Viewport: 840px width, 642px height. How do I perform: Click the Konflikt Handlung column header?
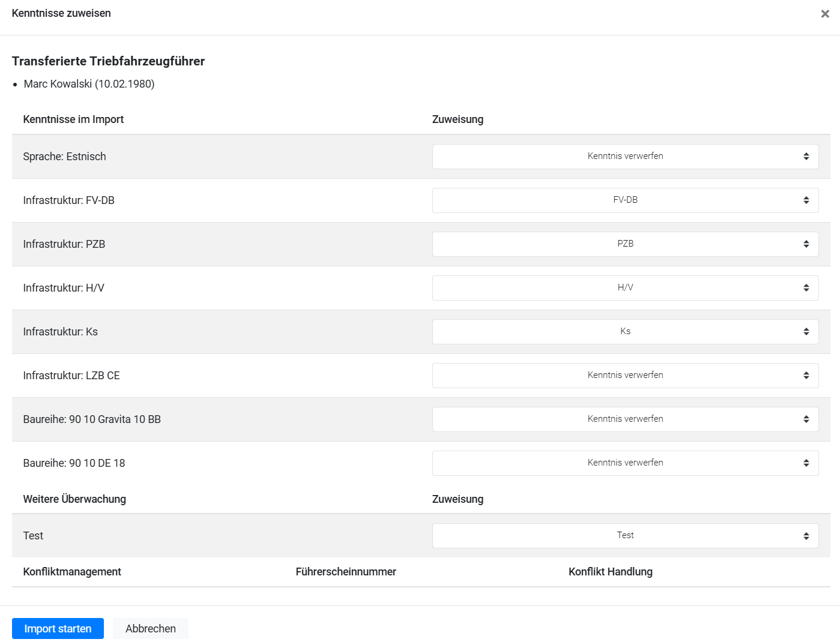coord(610,572)
